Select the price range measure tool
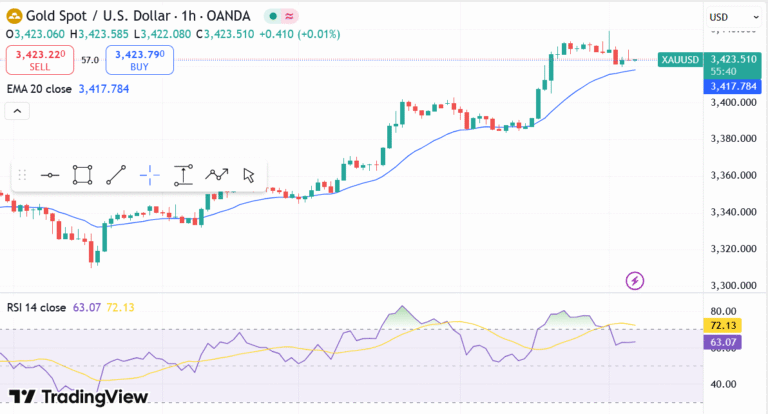768x414 pixels. (183, 175)
